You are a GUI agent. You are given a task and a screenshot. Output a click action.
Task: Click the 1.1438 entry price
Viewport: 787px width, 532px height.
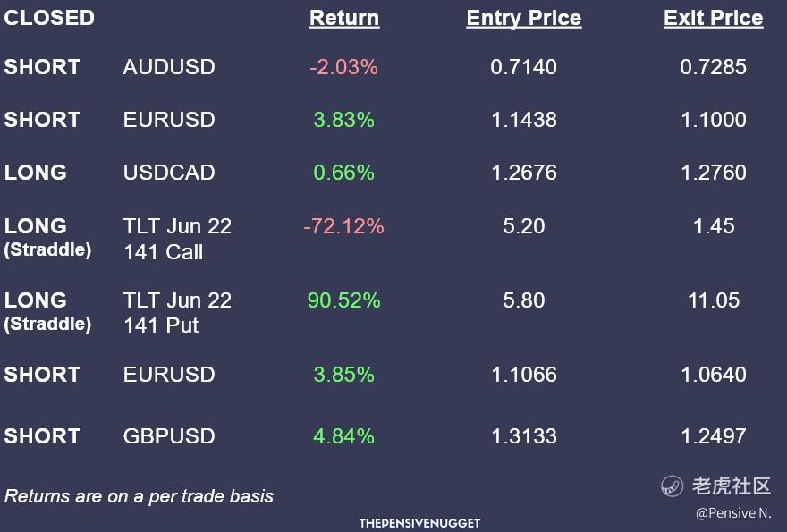coord(523,120)
